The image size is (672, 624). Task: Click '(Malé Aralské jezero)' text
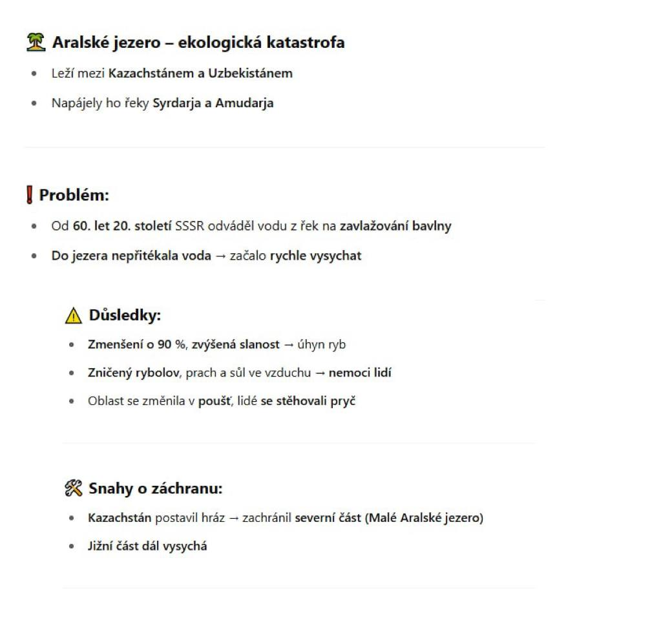click(424, 517)
